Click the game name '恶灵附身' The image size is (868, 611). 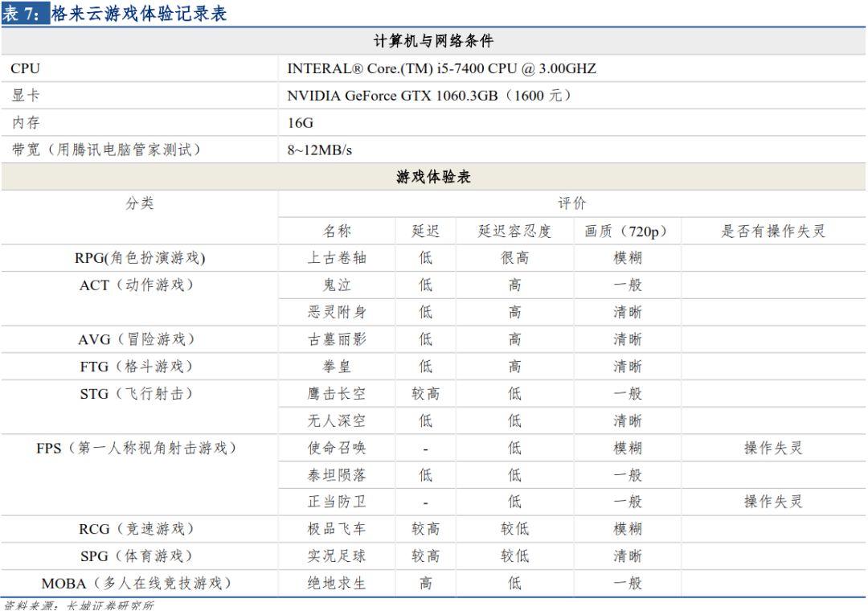coord(337,312)
